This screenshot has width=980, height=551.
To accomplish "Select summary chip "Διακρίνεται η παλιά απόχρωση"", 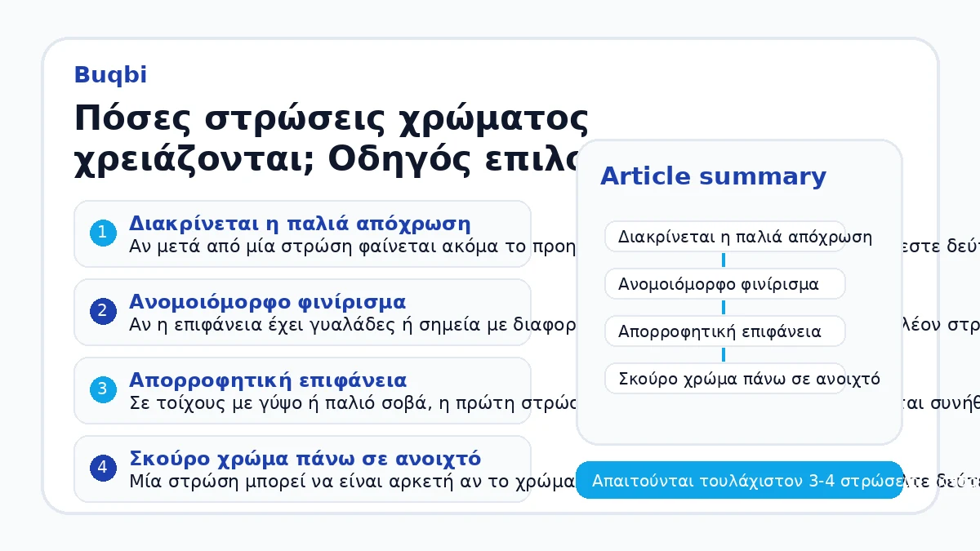I will 725,237.
